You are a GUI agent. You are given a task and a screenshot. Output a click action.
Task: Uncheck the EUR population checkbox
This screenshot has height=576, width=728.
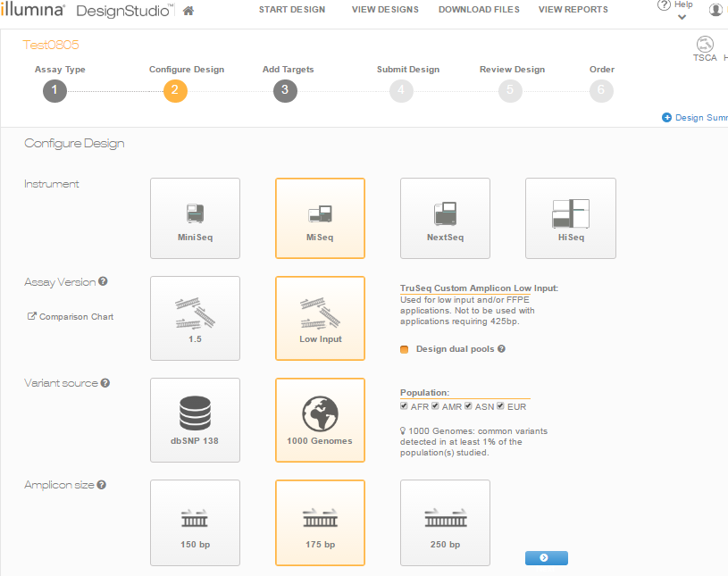pyautogui.click(x=500, y=406)
